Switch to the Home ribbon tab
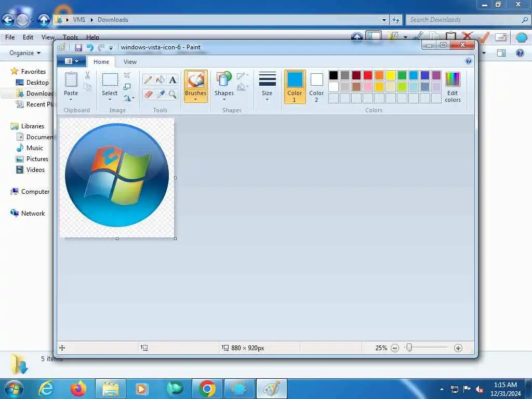Image resolution: width=532 pixels, height=399 pixels. coord(101,62)
